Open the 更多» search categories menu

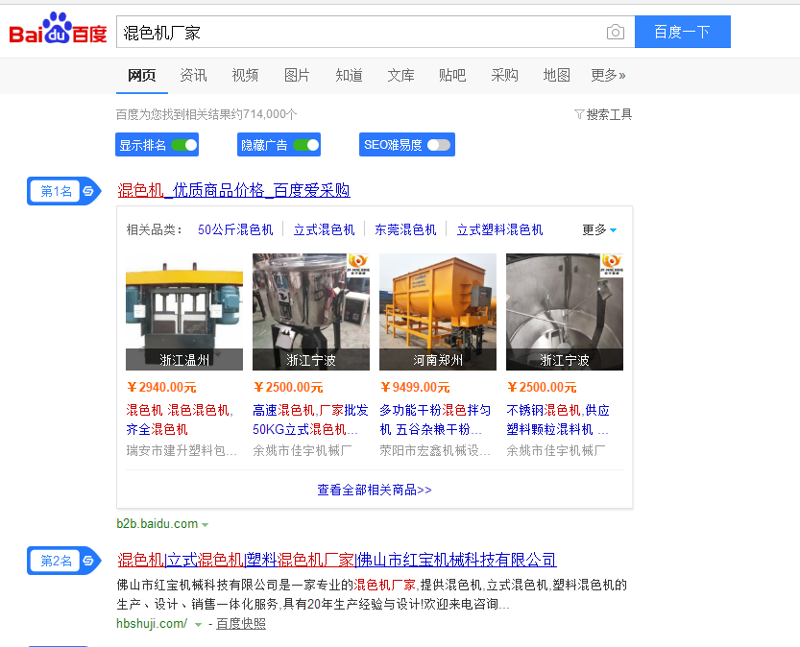click(x=608, y=76)
